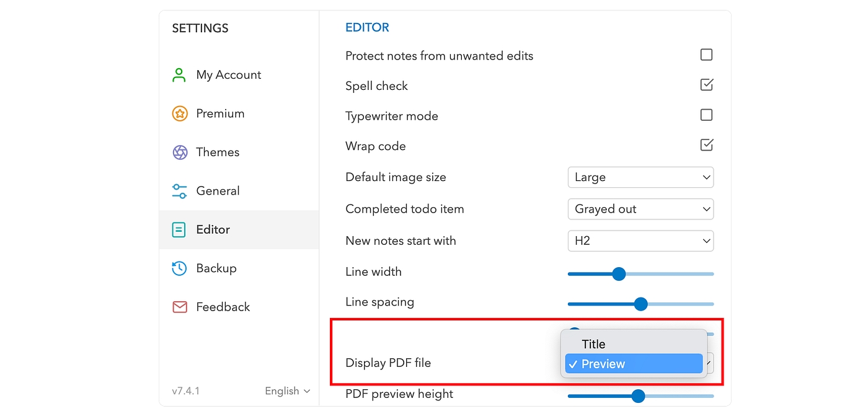Enable Protect notes from unwanted edits
This screenshot has height=419, width=868.
(706, 55)
